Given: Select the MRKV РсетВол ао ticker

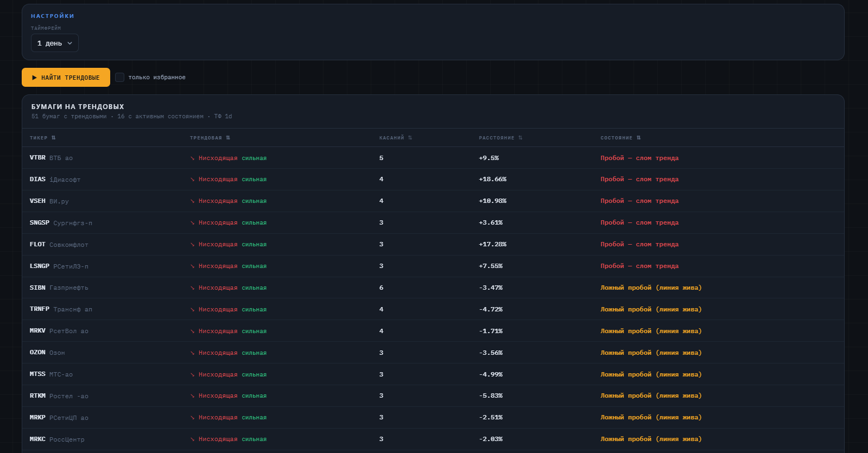Looking at the screenshot, I should [x=59, y=331].
